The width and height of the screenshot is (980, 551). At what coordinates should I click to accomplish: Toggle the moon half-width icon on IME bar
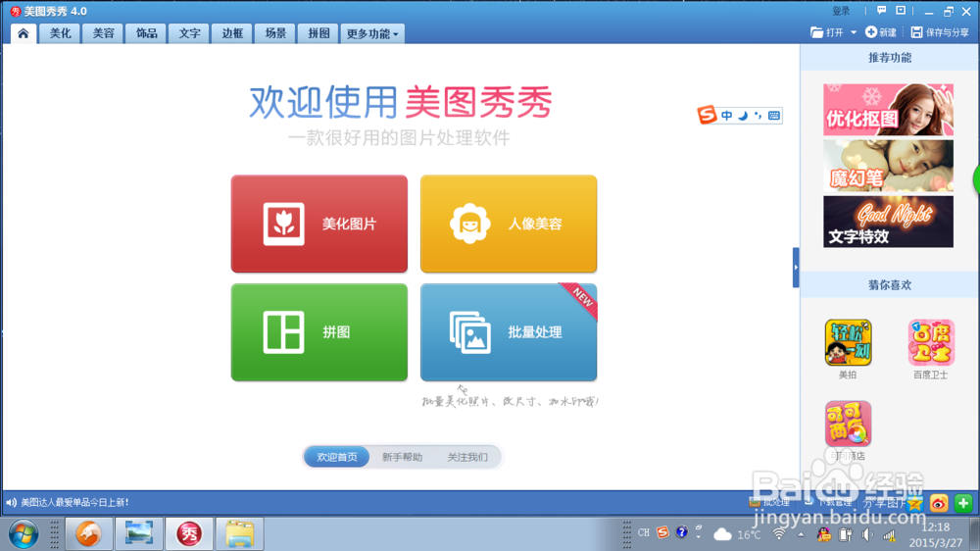pyautogui.click(x=743, y=116)
